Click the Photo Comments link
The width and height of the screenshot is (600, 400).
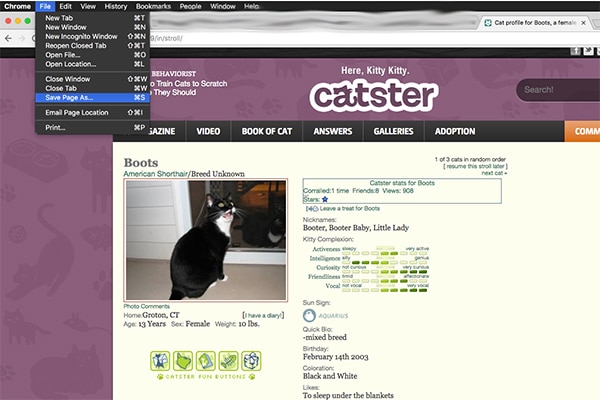(x=147, y=306)
